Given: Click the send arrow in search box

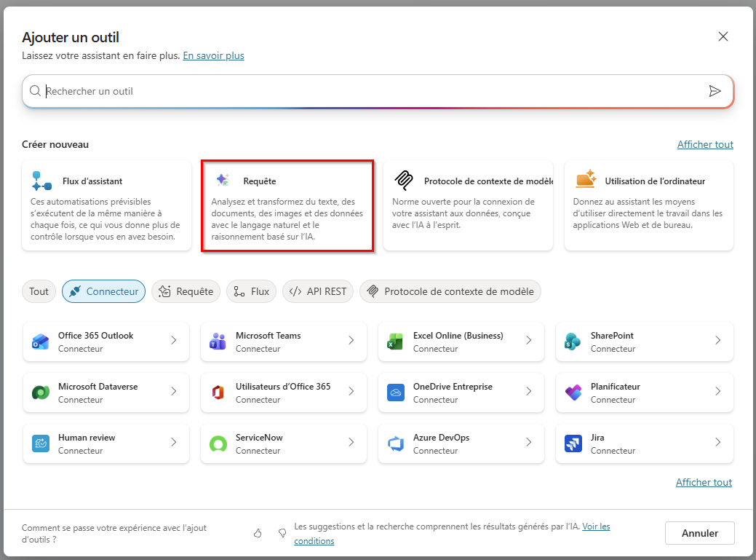Looking at the screenshot, I should click(715, 91).
